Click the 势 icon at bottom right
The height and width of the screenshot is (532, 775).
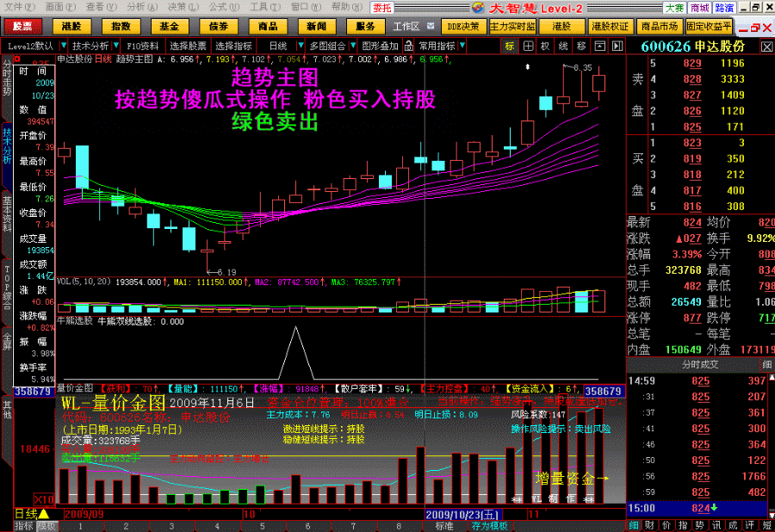[700, 526]
